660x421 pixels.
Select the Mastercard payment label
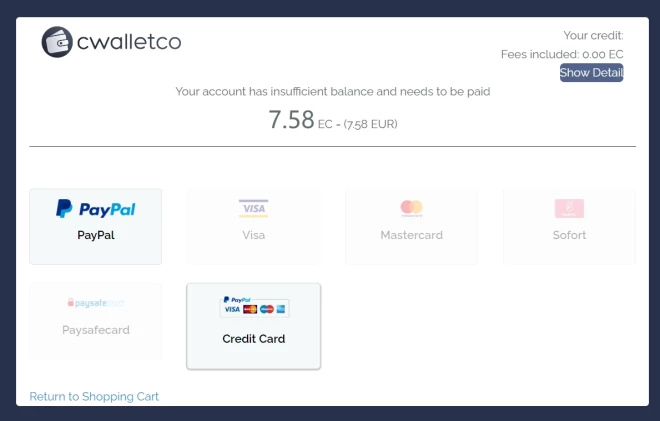(411, 236)
